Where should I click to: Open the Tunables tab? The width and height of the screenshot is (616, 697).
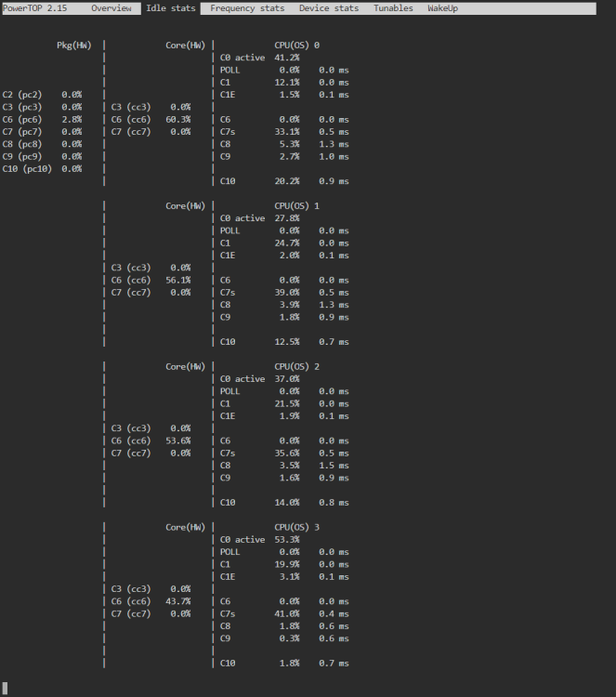pos(393,8)
